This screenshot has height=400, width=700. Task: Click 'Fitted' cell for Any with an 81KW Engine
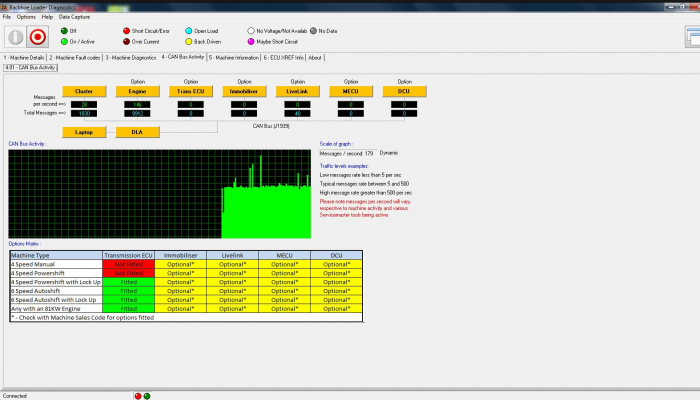click(x=129, y=308)
